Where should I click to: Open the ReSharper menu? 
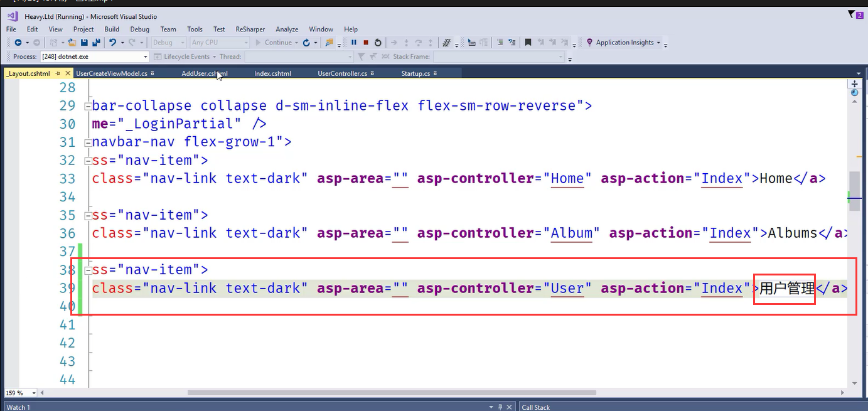point(250,29)
